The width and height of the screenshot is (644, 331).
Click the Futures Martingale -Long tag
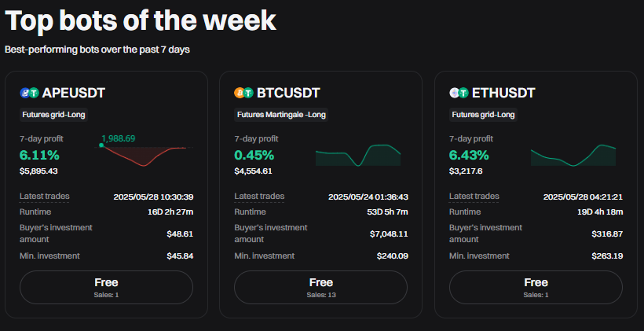tap(281, 114)
